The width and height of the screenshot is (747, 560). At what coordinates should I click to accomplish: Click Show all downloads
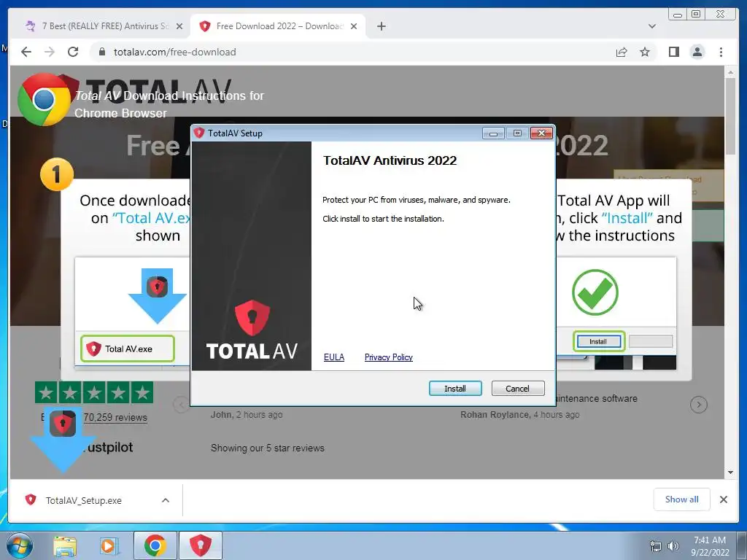(682, 499)
